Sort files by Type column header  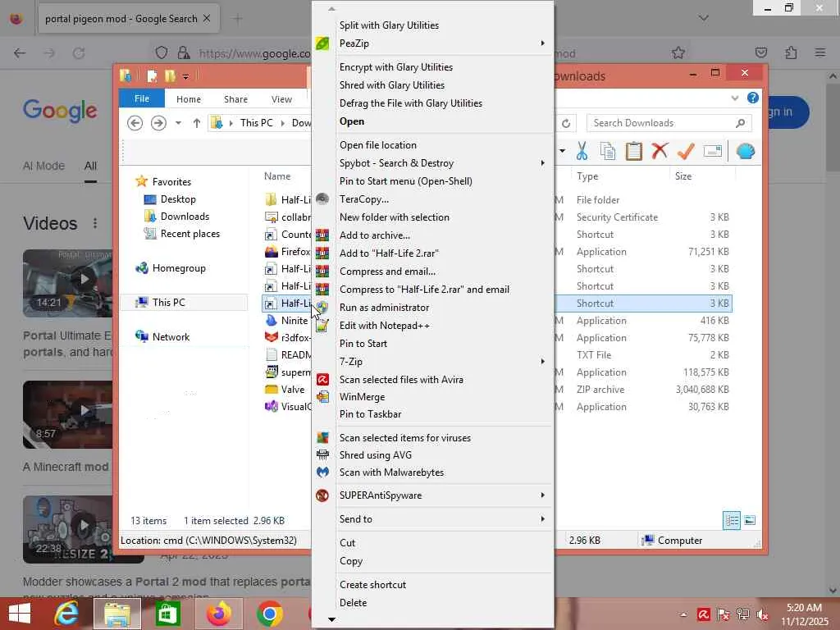tap(587, 176)
